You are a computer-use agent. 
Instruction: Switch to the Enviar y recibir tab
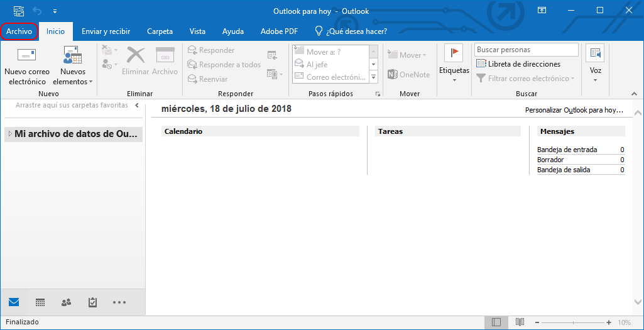point(106,31)
